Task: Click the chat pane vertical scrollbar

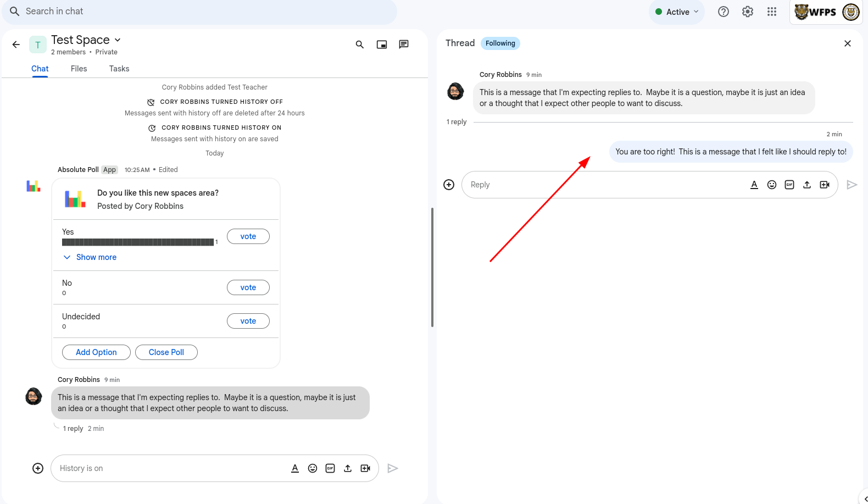Action: point(432,267)
